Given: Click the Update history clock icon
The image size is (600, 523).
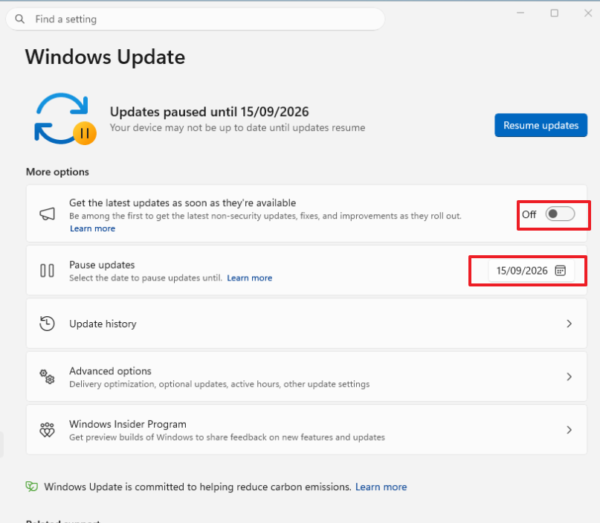Looking at the screenshot, I should pyautogui.click(x=47, y=324).
